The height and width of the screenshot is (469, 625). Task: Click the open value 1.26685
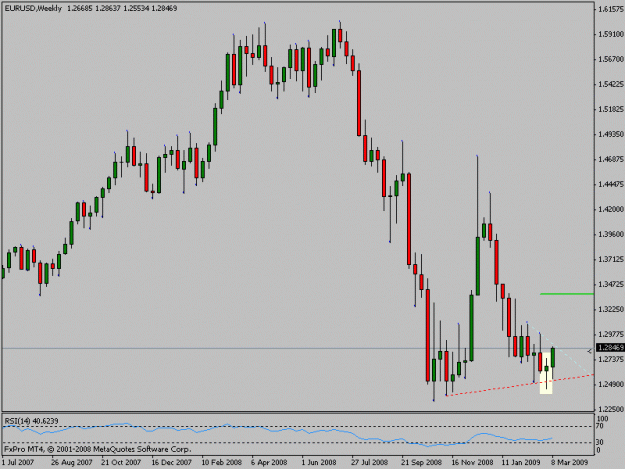(80, 8)
